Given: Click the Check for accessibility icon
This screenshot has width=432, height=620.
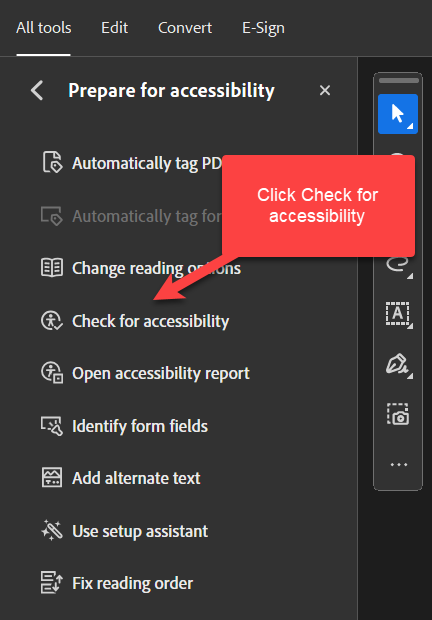Looking at the screenshot, I should pos(52,321).
